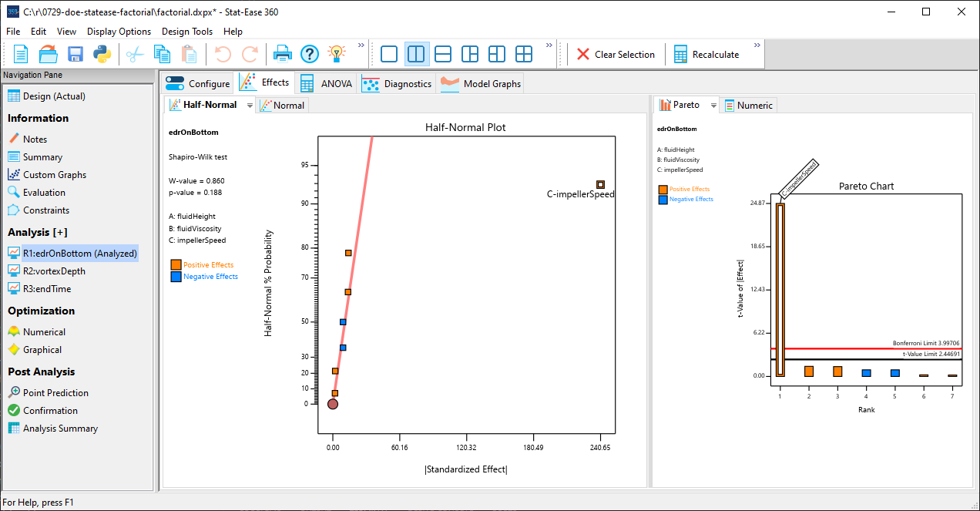Open Design (Actual) in navigation pane
Image resolution: width=980 pixels, height=511 pixels.
pos(46,96)
